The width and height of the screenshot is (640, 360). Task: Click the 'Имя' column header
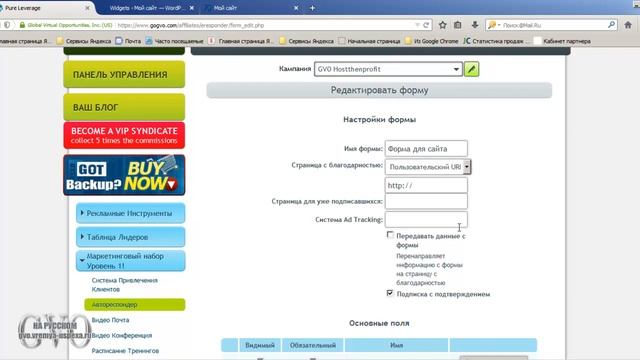(x=396, y=345)
